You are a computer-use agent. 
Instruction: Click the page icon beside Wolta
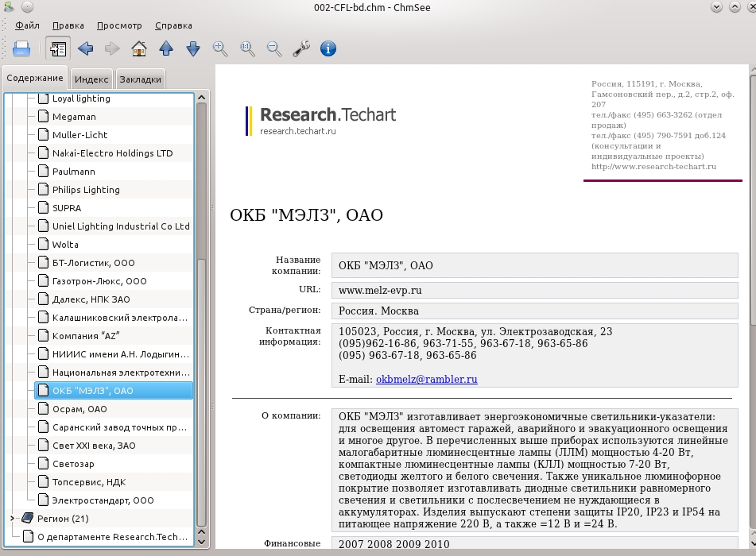point(44,245)
